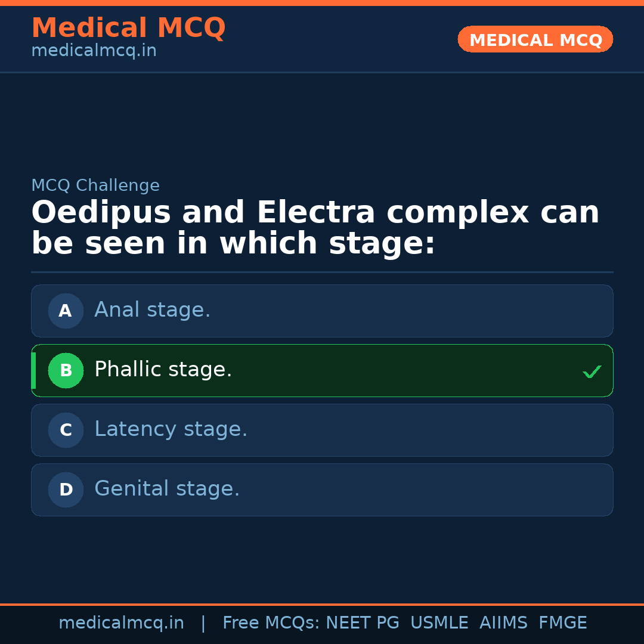
Task: Open the NEET PG exam category
Action: point(362,622)
